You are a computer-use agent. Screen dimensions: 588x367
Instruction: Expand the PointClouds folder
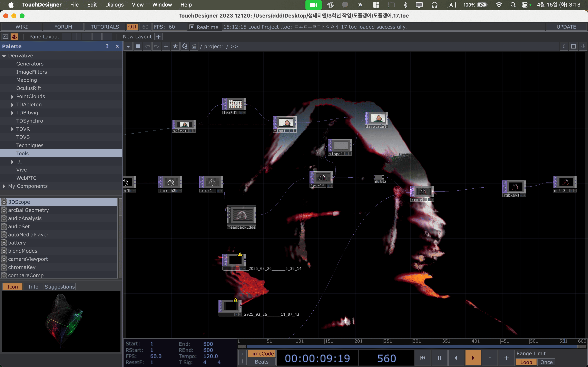[12, 96]
